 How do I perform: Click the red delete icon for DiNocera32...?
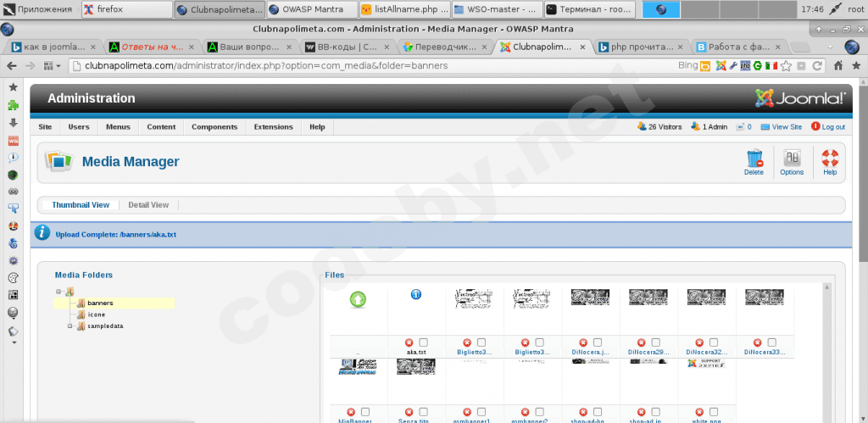coord(699,342)
